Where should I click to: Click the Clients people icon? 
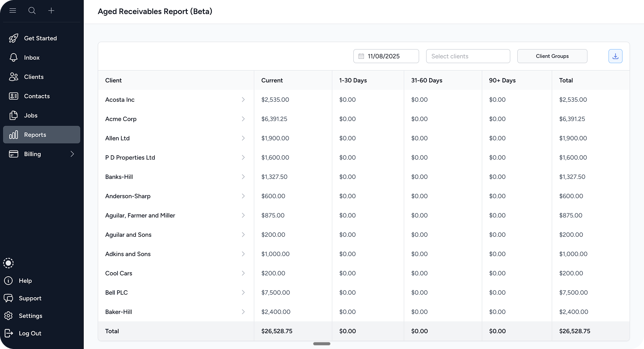[14, 77]
